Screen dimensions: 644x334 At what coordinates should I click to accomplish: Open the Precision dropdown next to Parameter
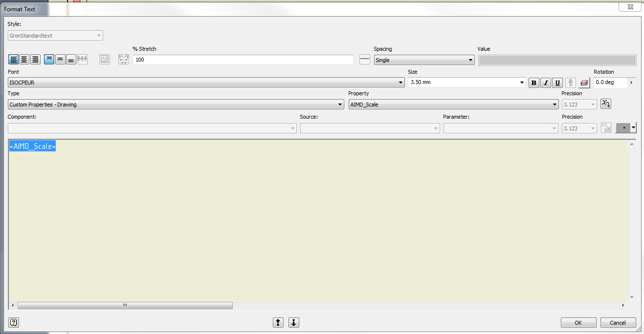tap(579, 128)
